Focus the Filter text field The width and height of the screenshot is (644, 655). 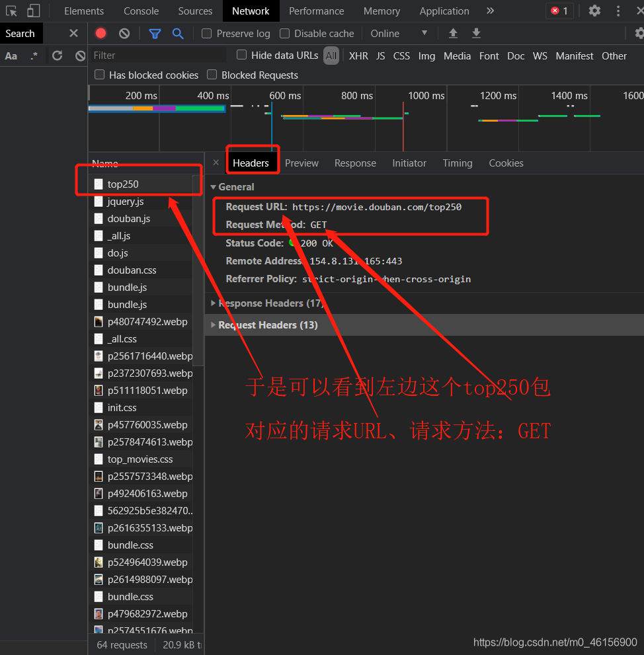159,55
